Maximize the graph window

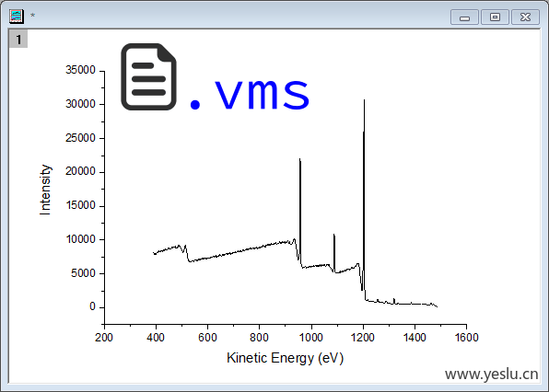click(495, 17)
